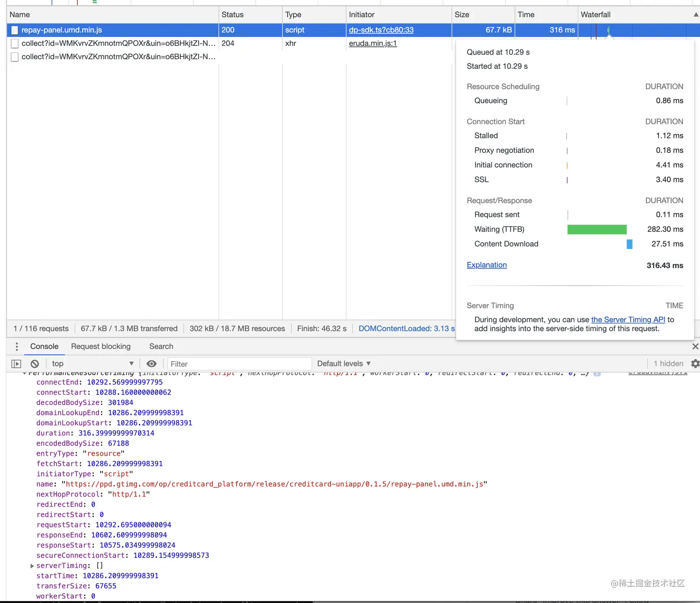Image resolution: width=700 pixels, height=603 pixels.
Task: Clear console with the ban icon
Action: (35, 364)
